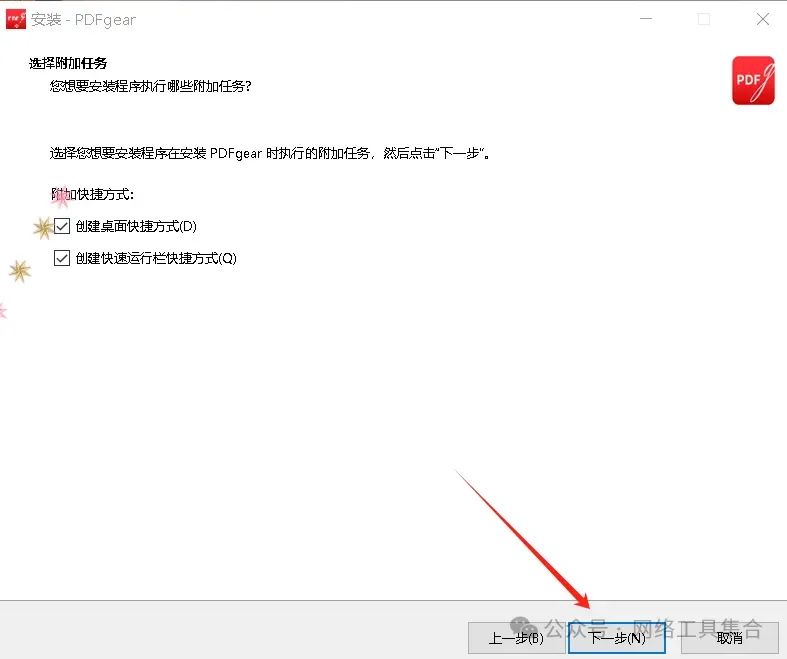This screenshot has width=787, height=659.
Task: Click the 安装 - PDFgear window title
Action: [x=83, y=20]
